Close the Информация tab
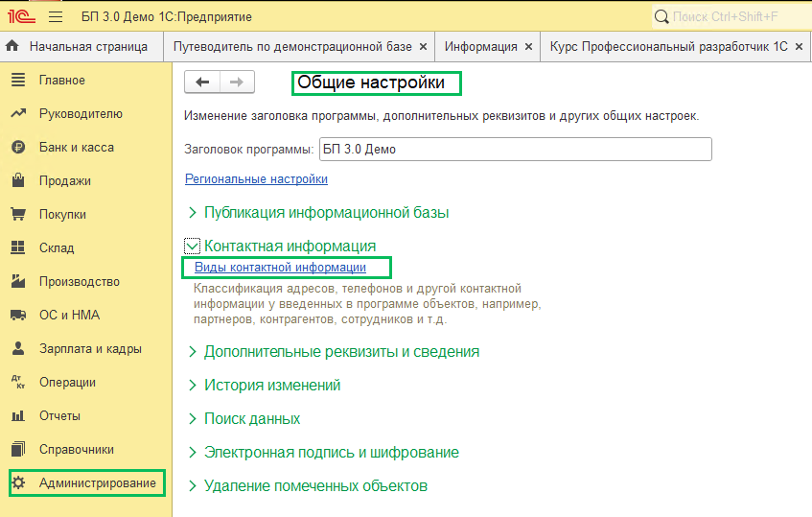This screenshot has height=517, width=812. coord(529,47)
